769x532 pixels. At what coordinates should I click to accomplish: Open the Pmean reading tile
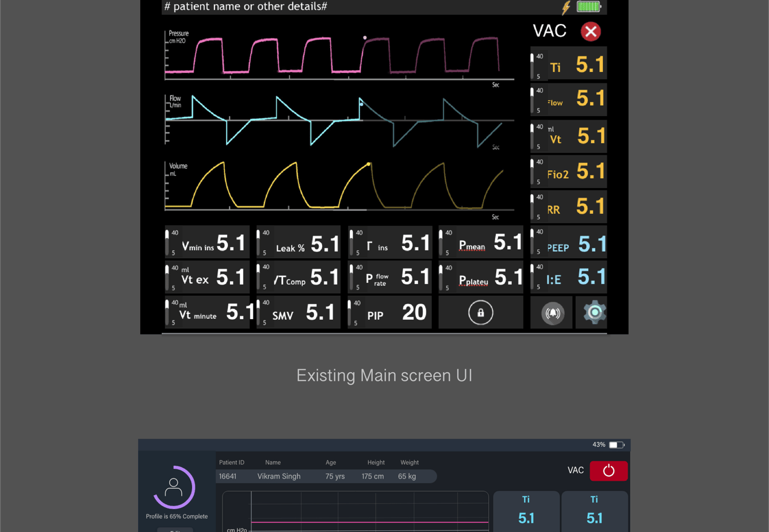481,242
